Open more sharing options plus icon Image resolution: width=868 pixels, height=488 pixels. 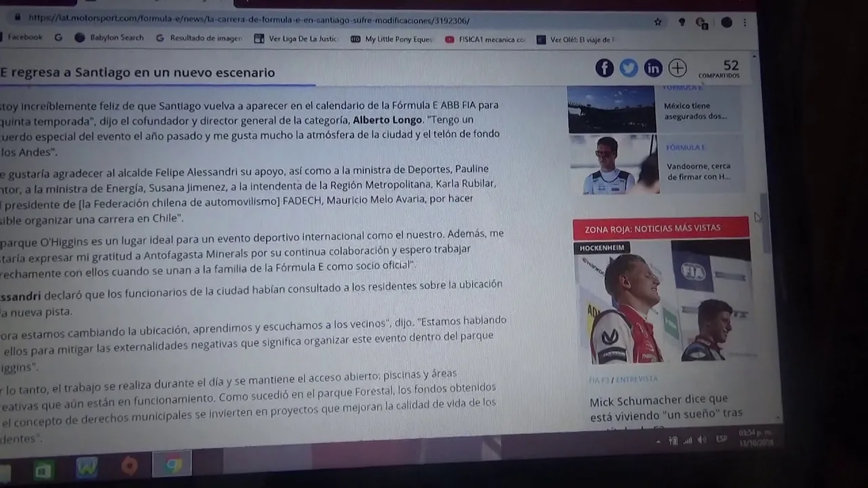(x=677, y=68)
